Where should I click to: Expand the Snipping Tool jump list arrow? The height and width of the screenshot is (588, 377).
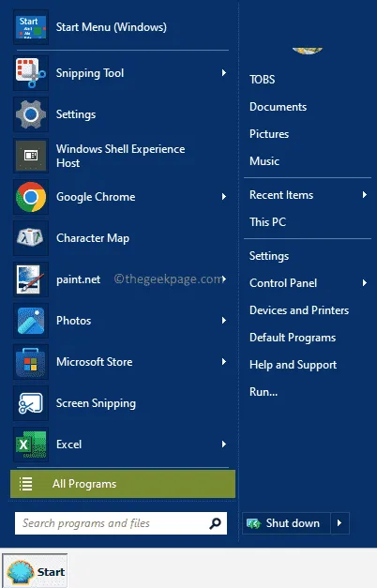coord(224,73)
